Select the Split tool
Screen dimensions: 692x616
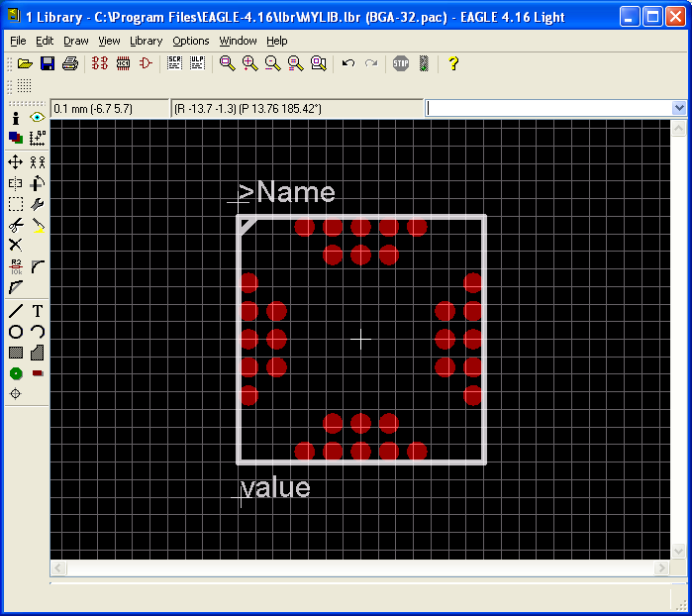point(16,287)
